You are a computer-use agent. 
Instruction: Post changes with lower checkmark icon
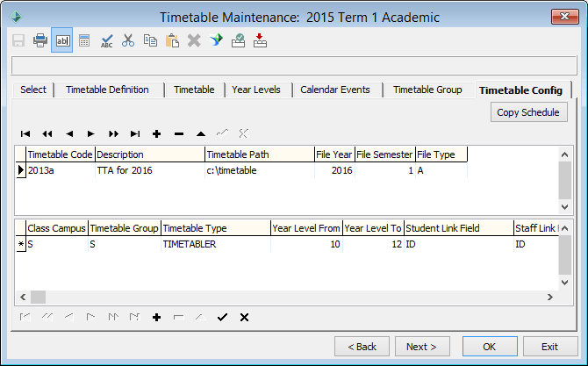[x=222, y=318]
